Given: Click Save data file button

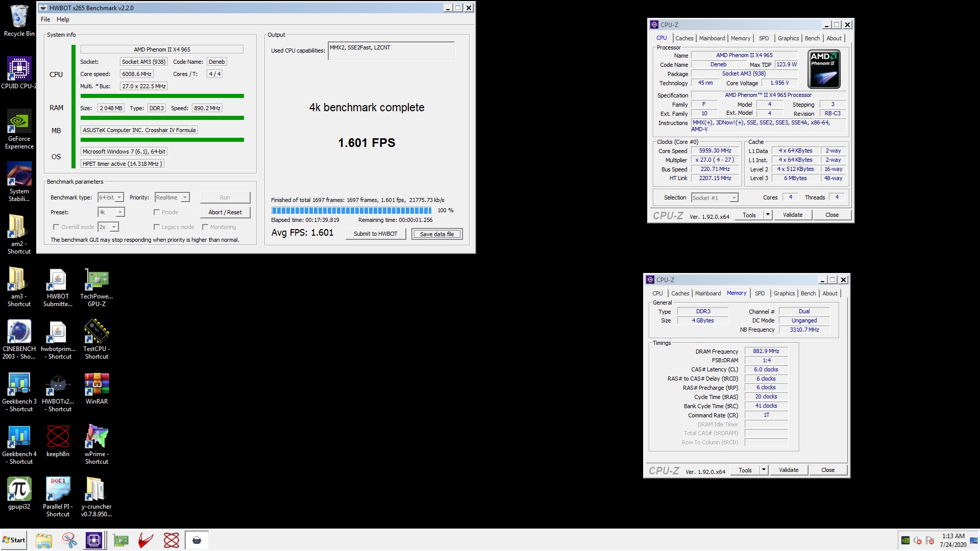Looking at the screenshot, I should 437,234.
